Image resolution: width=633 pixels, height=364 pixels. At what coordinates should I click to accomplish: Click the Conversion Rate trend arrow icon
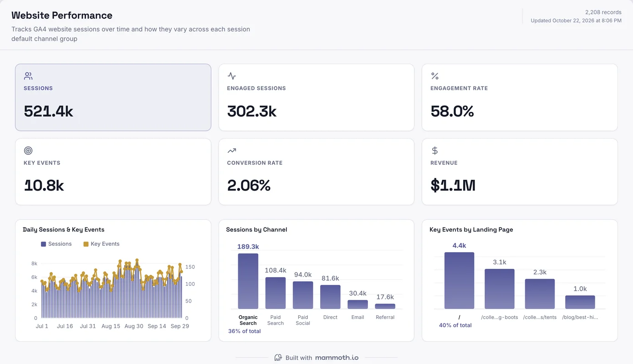point(232,151)
